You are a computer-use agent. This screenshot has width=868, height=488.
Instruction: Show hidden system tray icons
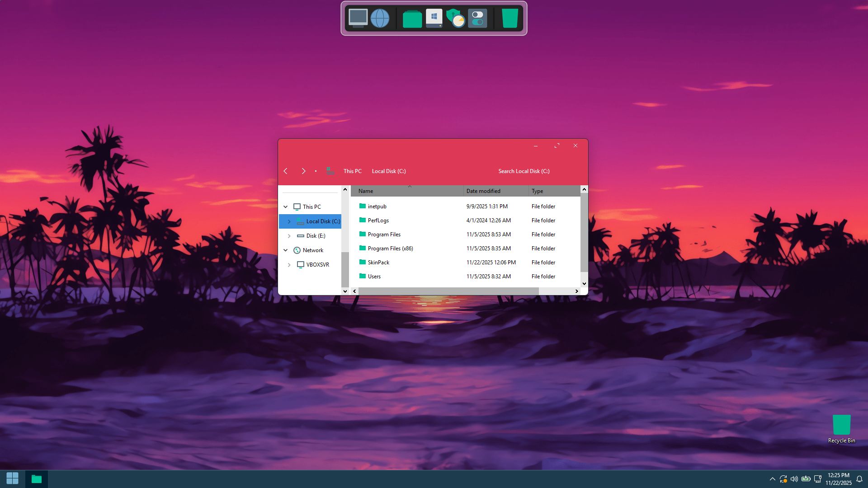click(772, 479)
